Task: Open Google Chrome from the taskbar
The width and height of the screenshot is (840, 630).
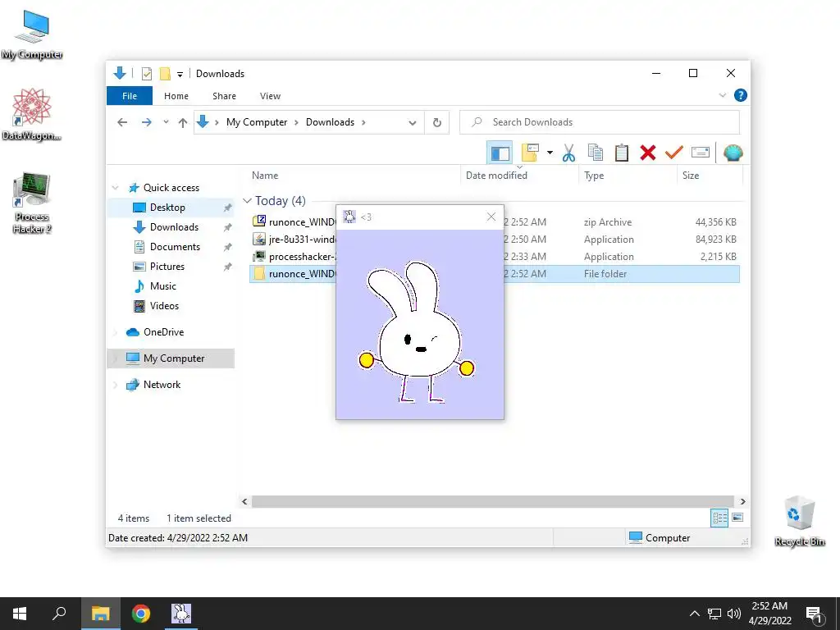Action: pos(141,614)
